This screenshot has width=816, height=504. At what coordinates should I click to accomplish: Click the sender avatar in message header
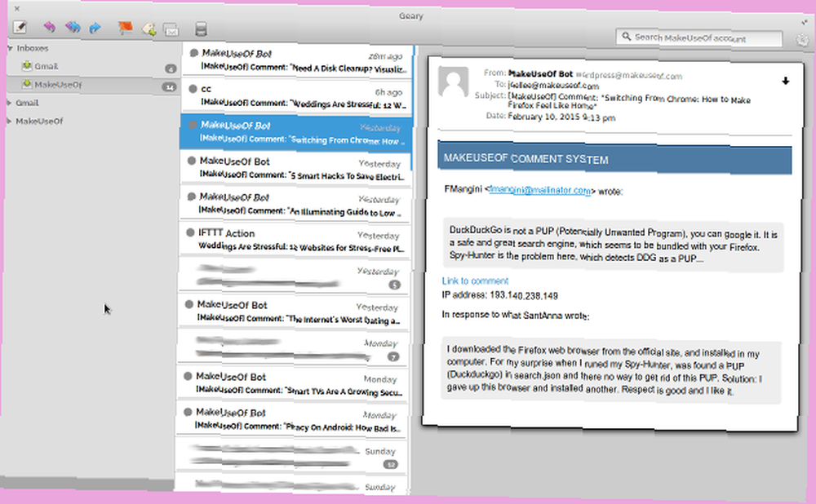pyautogui.click(x=453, y=82)
